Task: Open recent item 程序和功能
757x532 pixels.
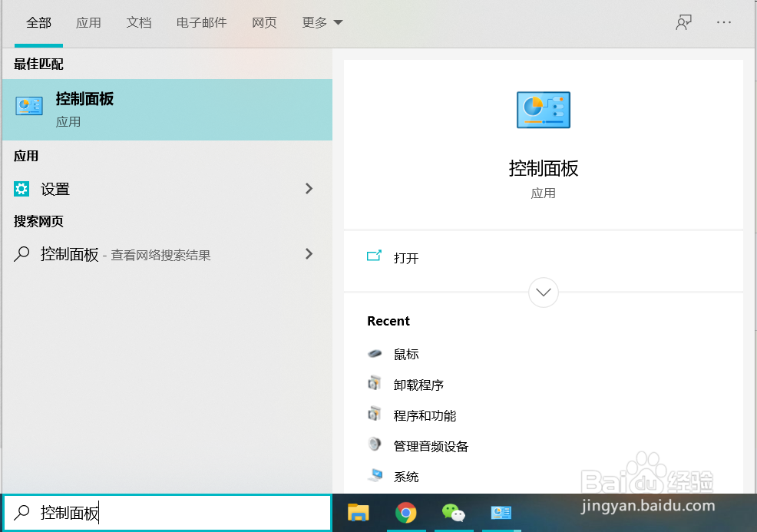Action: coord(425,415)
